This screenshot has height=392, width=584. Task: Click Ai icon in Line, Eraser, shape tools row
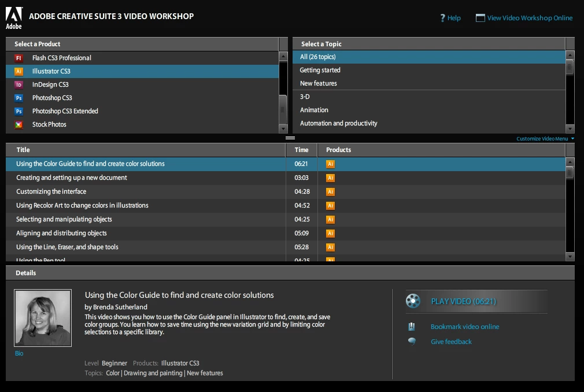330,247
